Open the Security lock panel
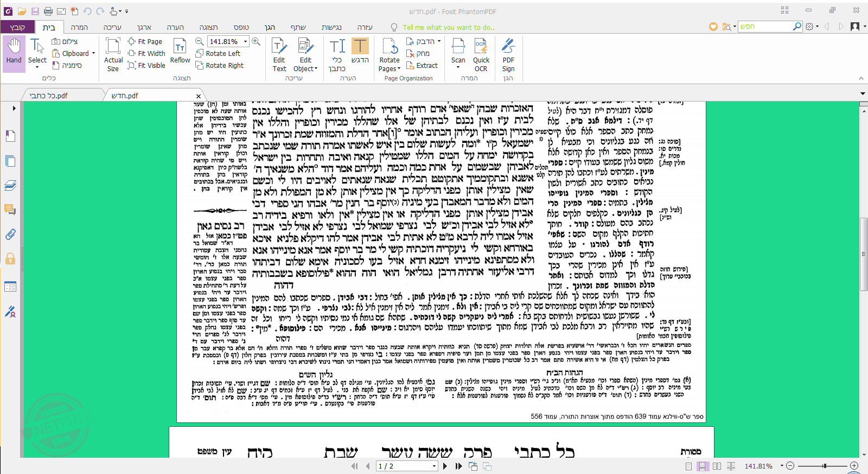 [10, 258]
